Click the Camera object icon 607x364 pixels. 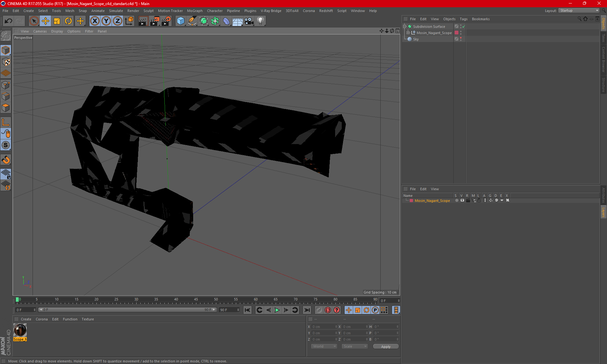pyautogui.click(x=249, y=21)
